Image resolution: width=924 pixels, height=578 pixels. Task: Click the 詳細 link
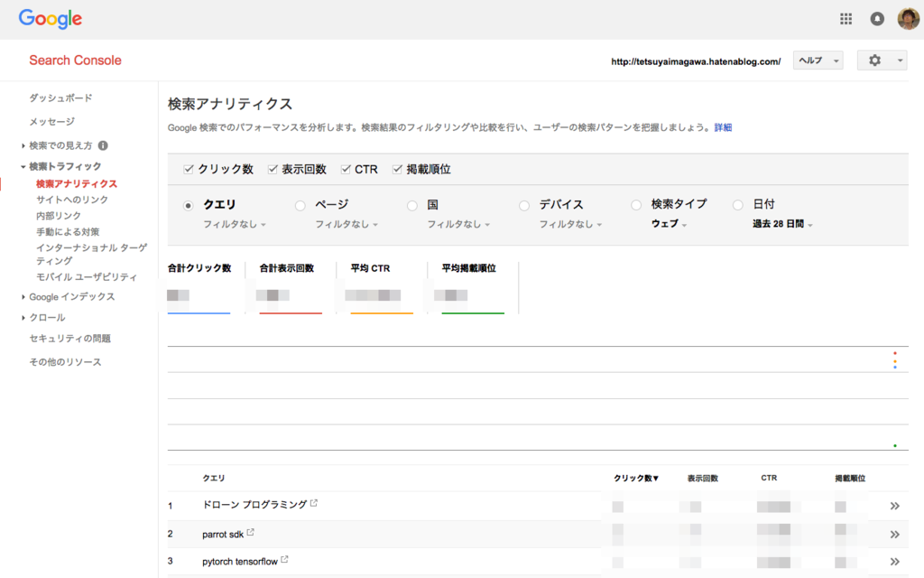tap(723, 127)
